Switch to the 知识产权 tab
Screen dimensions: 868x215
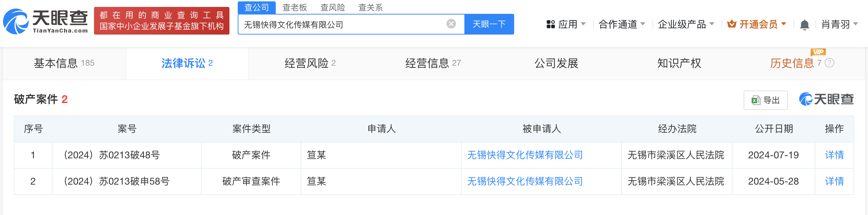click(679, 63)
